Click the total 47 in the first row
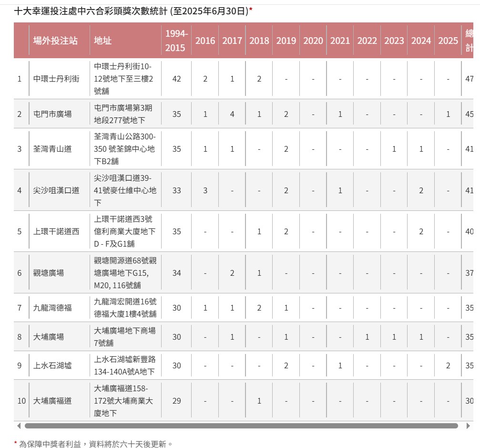Screen dimensions: 480x448 tap(470, 79)
